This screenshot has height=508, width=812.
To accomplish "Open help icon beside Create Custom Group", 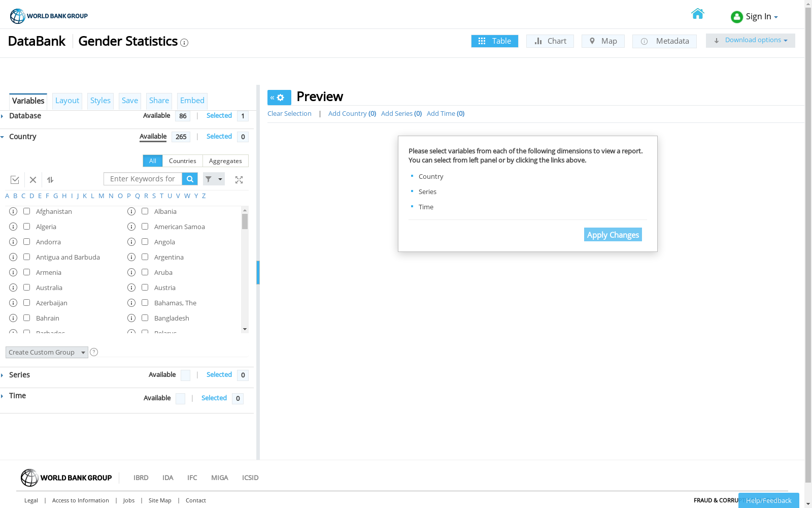I will pyautogui.click(x=94, y=352).
